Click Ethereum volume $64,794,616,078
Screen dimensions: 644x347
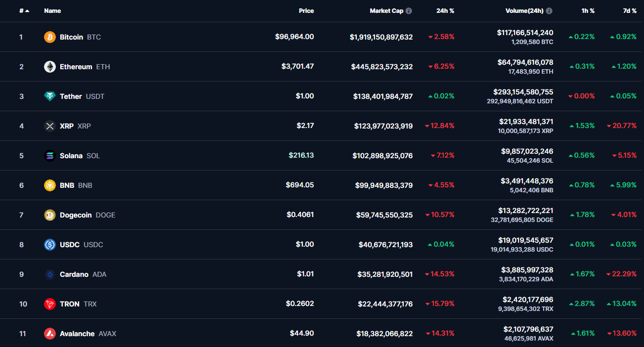(x=525, y=62)
